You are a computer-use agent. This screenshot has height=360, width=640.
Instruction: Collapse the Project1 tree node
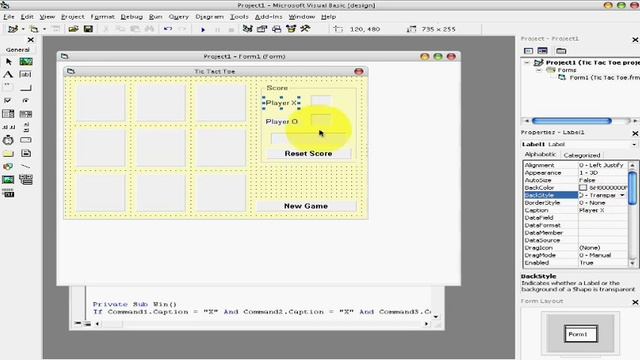pos(527,62)
